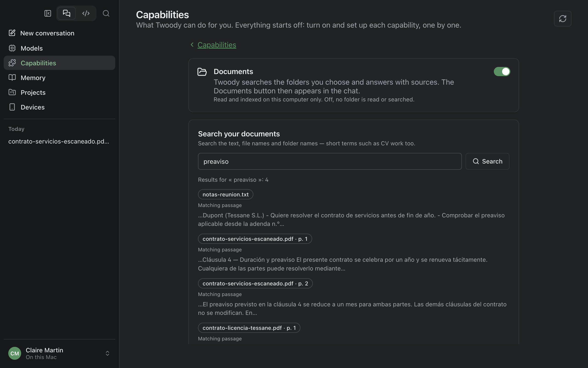
Task: Click the Devices phone icon
Action: (x=12, y=107)
